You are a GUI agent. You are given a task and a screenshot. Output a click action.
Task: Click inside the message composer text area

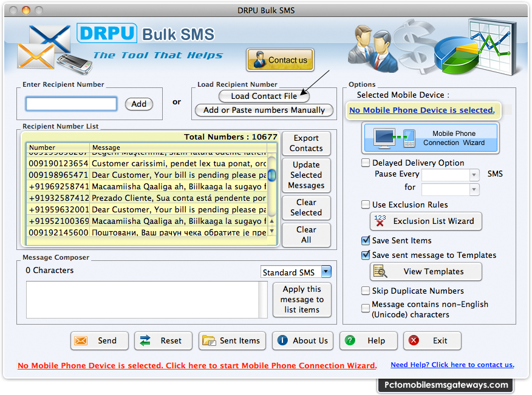[x=143, y=299]
